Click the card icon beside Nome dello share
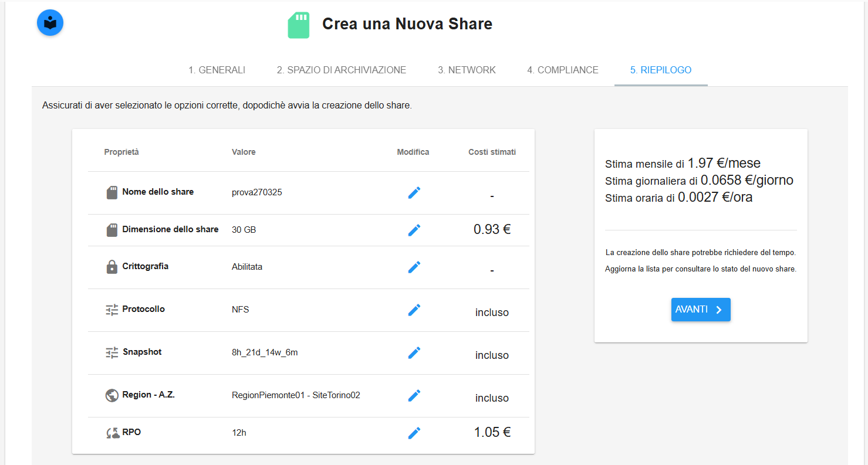 pyautogui.click(x=112, y=192)
